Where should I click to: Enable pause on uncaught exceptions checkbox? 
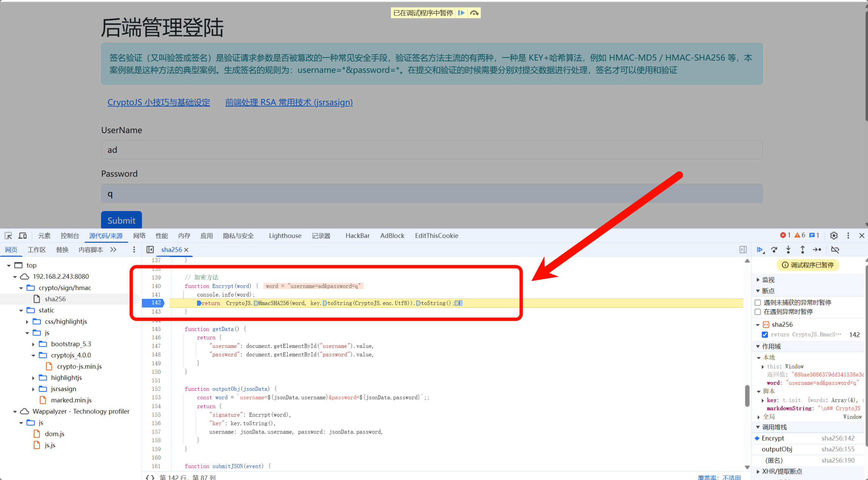tap(758, 303)
